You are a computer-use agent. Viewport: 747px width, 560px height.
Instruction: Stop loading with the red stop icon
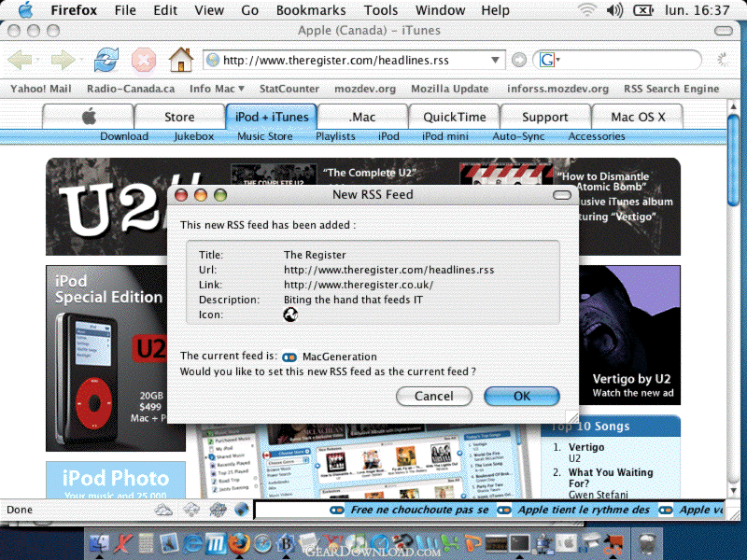click(144, 61)
